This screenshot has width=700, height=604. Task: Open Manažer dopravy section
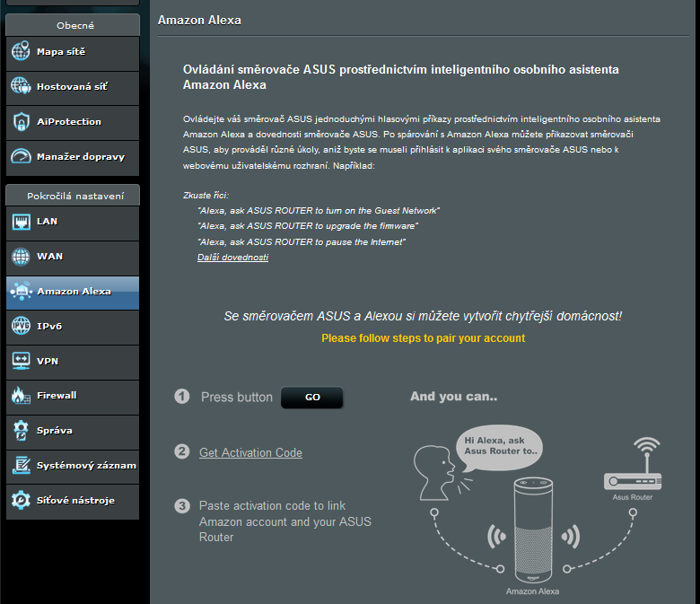tap(73, 158)
